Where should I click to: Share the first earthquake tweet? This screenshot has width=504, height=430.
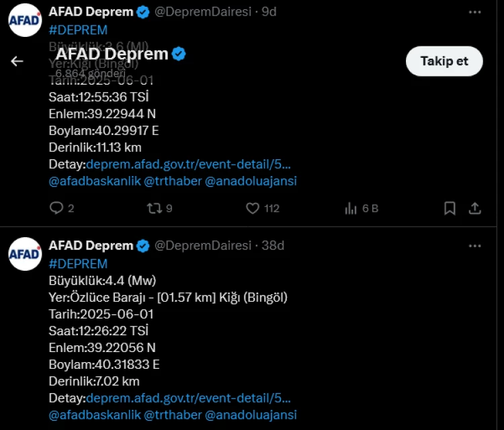tap(474, 208)
